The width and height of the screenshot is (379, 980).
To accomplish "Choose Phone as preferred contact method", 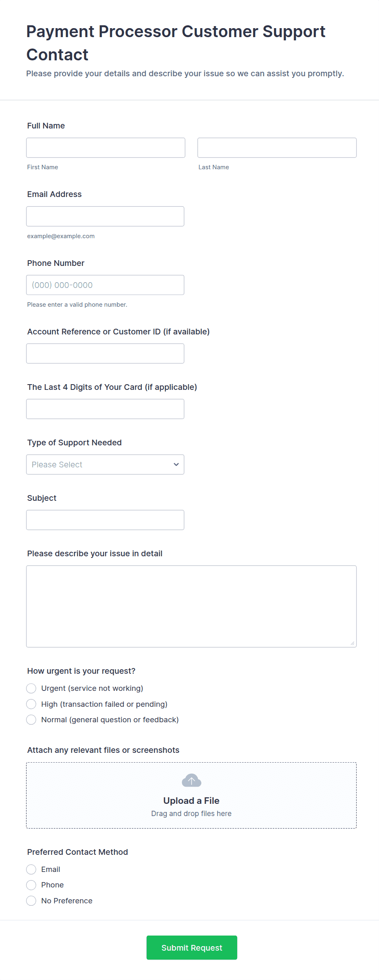I will coord(31,885).
